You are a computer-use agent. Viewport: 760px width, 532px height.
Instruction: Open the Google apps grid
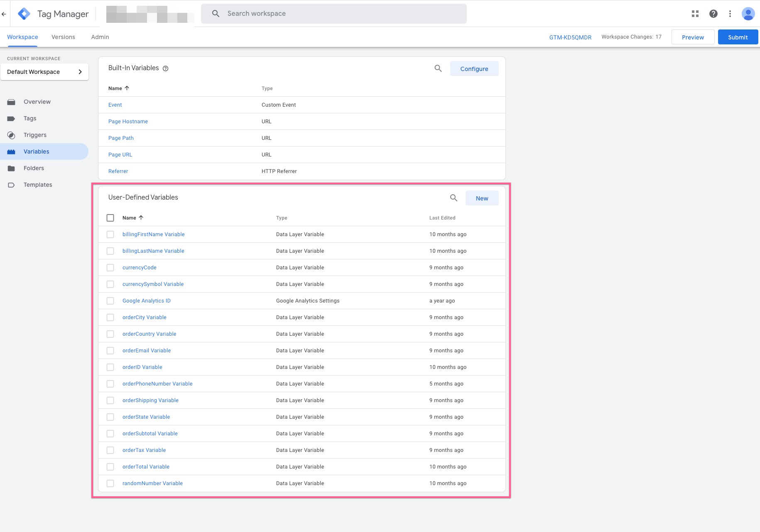[x=695, y=14]
